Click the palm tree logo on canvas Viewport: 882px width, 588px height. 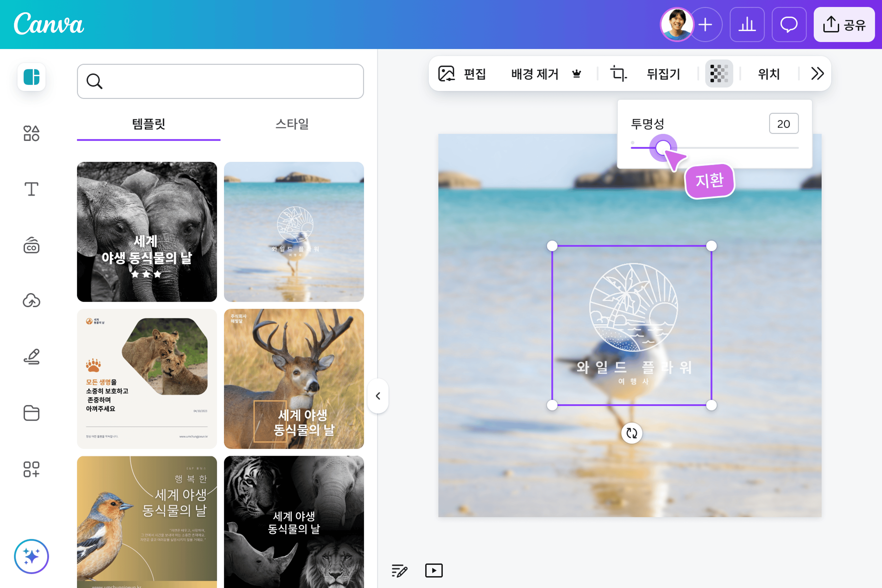633,307
